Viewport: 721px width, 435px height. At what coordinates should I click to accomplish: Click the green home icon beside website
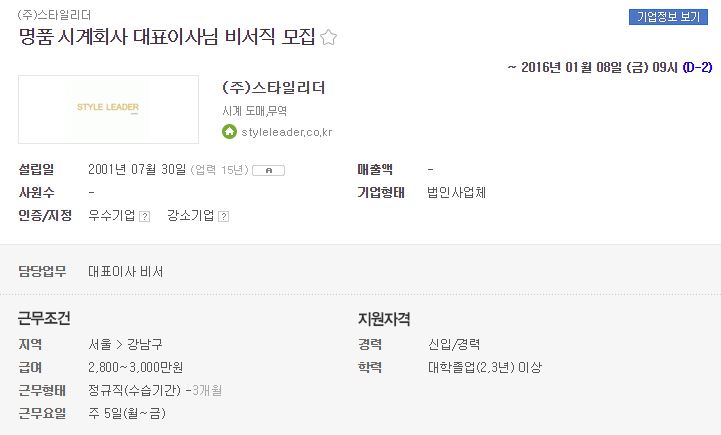coord(229,132)
